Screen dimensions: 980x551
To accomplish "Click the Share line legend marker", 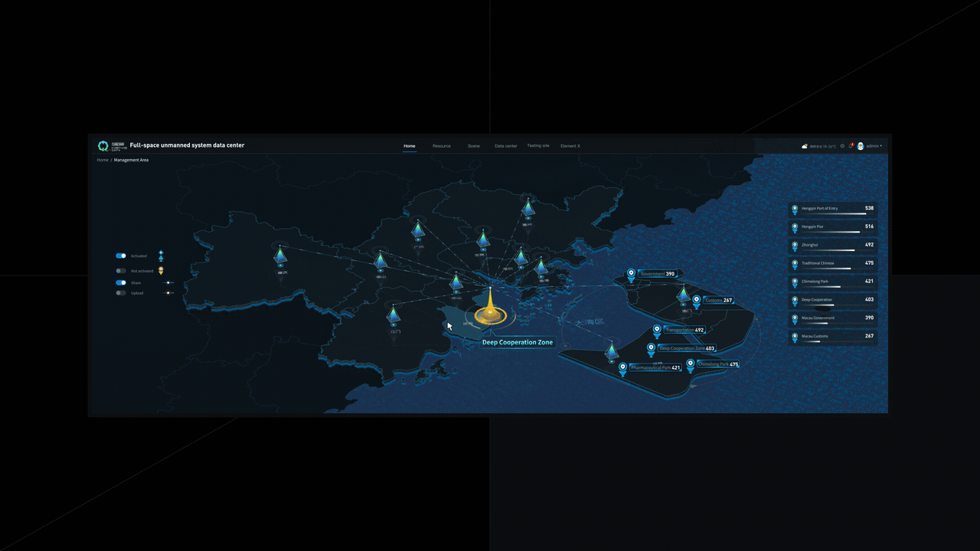I will tap(168, 282).
